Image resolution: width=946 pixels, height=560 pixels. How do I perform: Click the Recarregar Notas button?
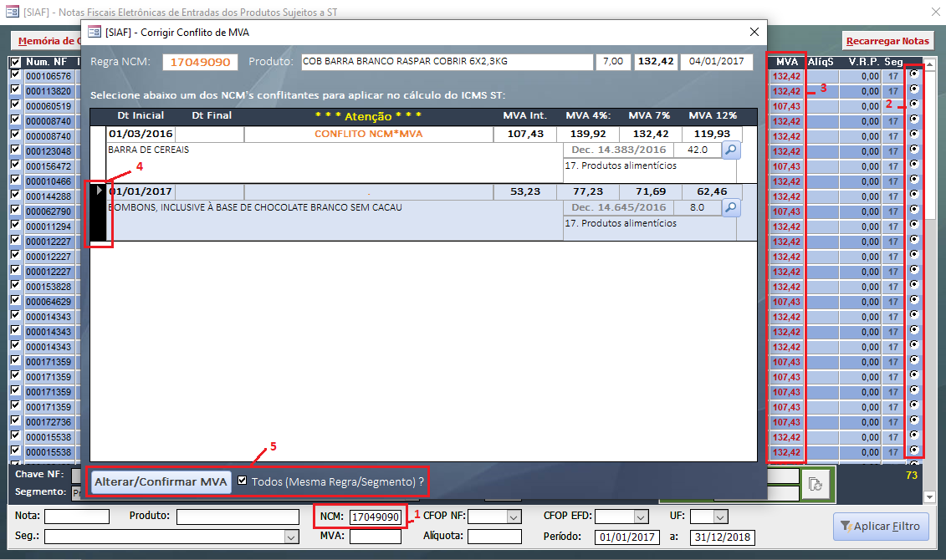coord(887,41)
